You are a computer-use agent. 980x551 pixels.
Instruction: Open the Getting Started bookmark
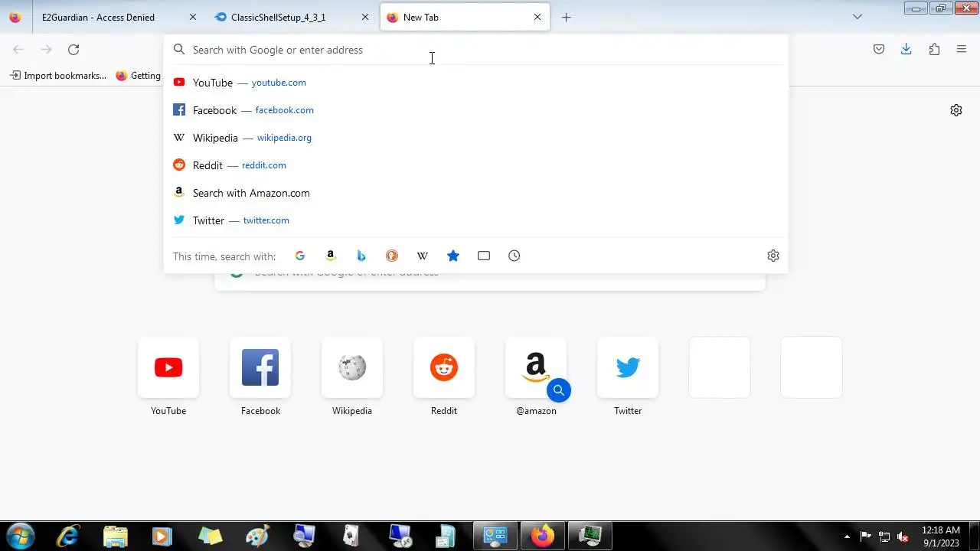139,76
